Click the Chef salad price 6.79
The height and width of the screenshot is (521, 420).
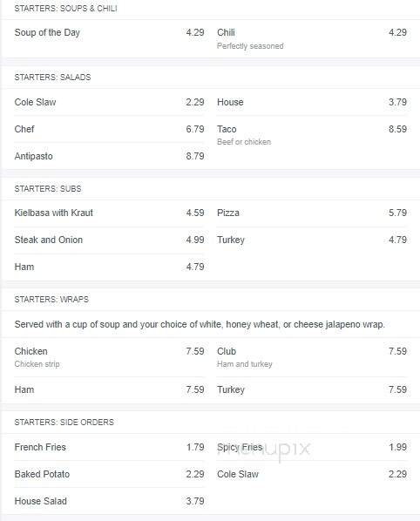[195, 129]
